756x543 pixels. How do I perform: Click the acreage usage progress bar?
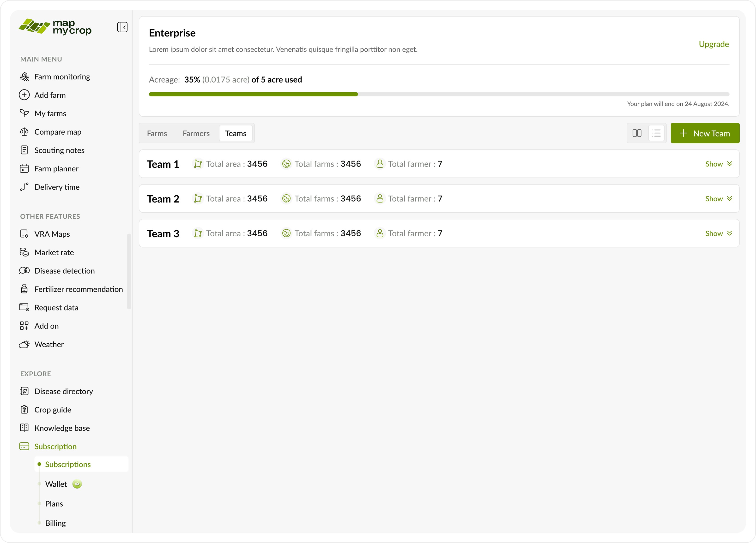tap(439, 94)
